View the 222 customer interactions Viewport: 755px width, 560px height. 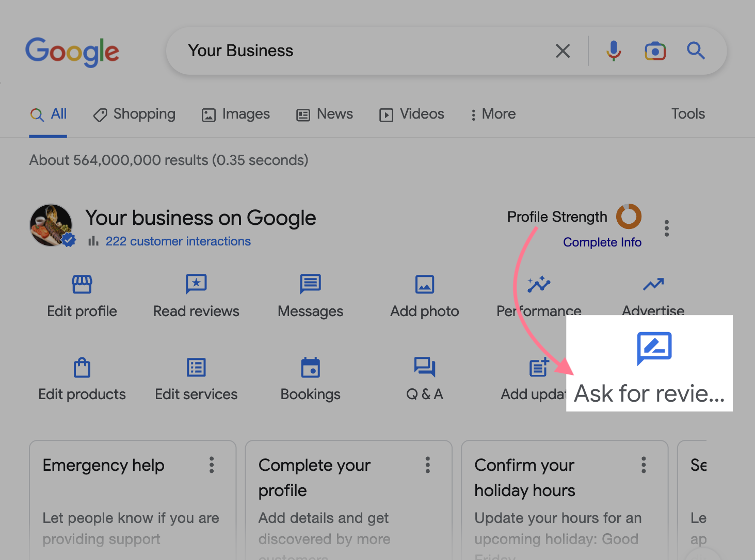pyautogui.click(x=178, y=241)
